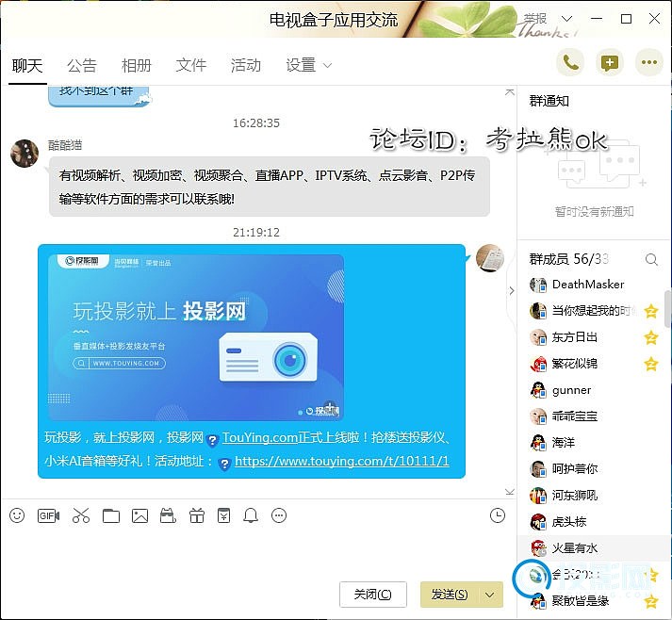Select member DeathMasker
This screenshot has height=620, width=672.
[x=593, y=285]
